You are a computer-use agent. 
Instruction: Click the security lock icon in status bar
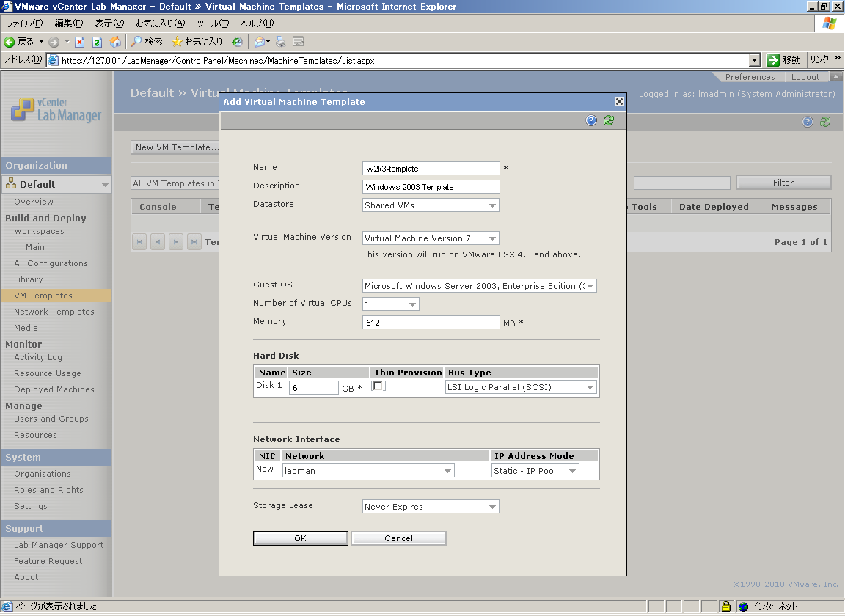[726, 606]
